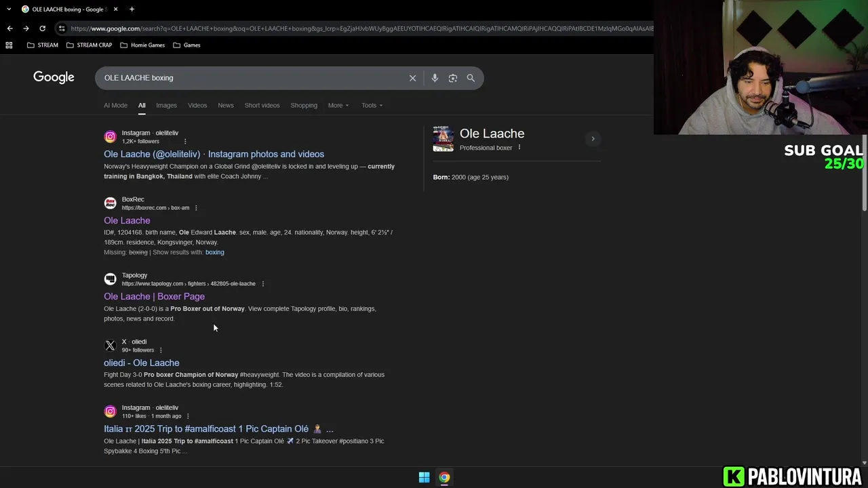Expand the More search filters dropdown
The height and width of the screenshot is (488, 868).
click(x=338, y=105)
